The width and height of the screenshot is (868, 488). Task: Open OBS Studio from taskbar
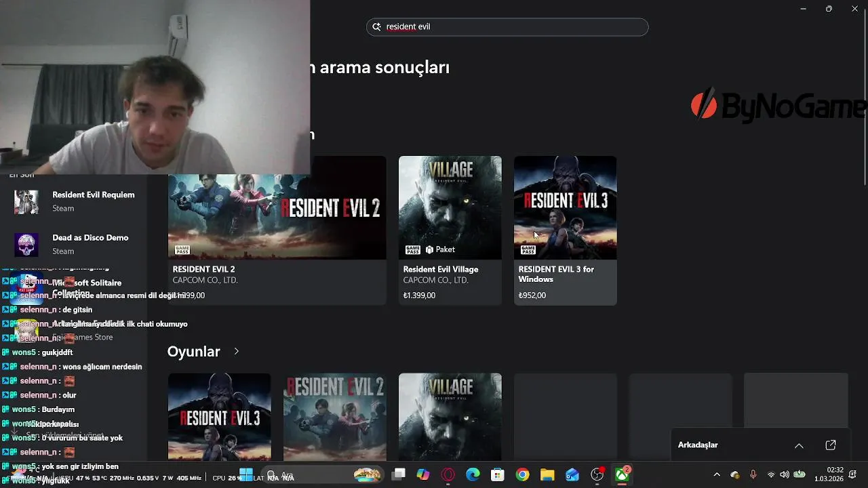(x=597, y=474)
